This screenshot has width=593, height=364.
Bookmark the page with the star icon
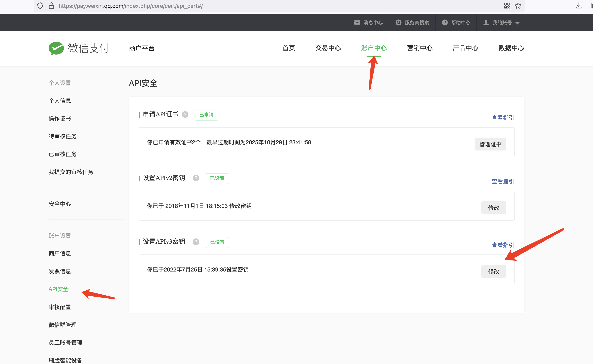[x=518, y=6]
